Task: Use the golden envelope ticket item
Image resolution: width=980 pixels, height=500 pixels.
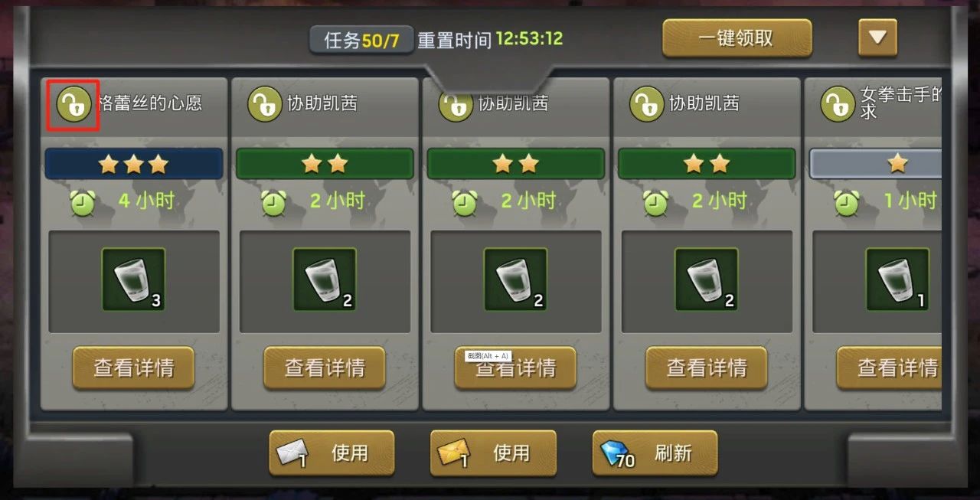Action: pyautogui.click(x=493, y=453)
